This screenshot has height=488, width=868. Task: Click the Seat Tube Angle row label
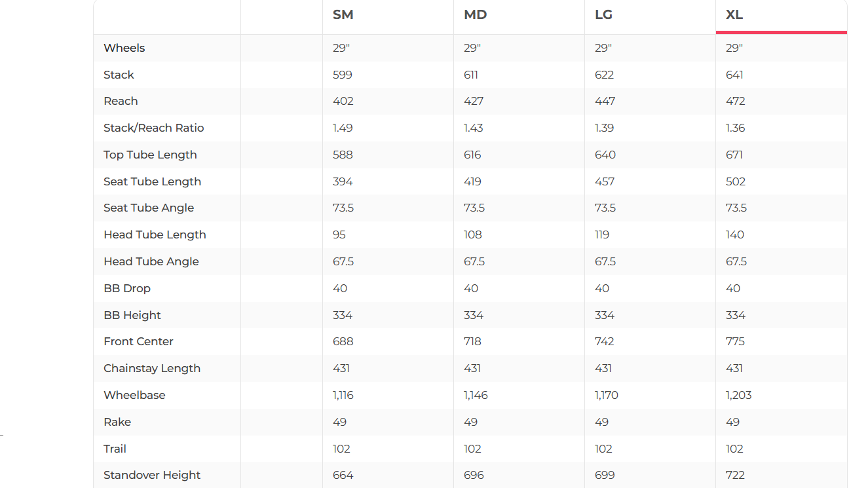coord(149,208)
